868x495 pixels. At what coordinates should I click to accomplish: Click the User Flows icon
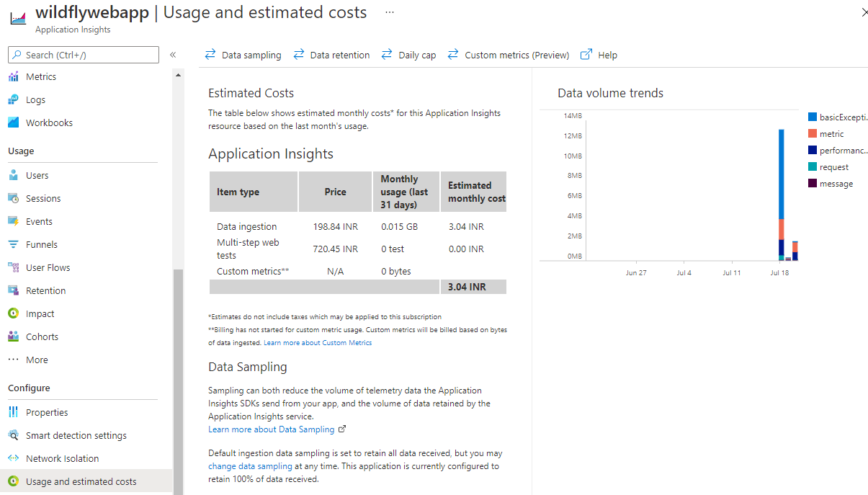(x=14, y=268)
